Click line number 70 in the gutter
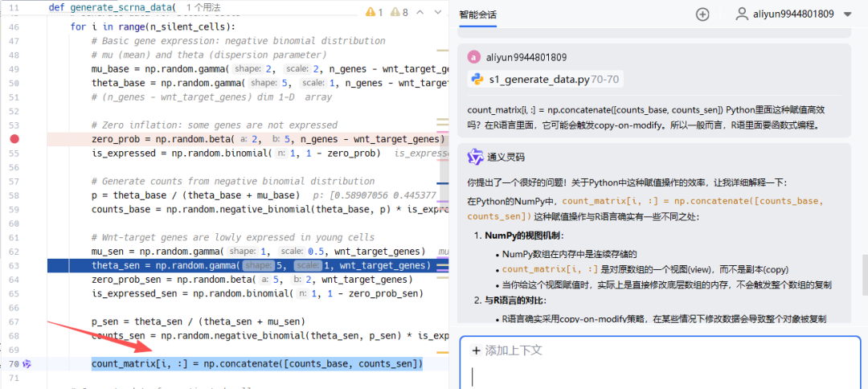 (x=15, y=363)
